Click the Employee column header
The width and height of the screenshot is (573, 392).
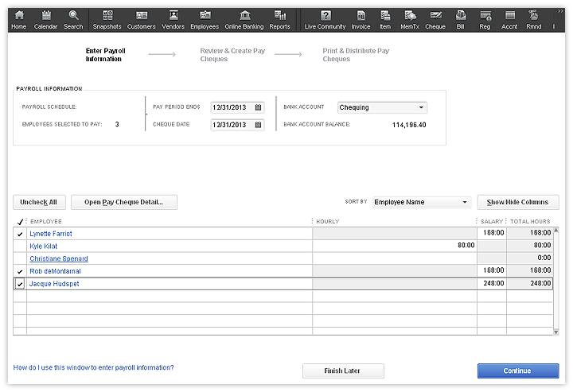pyautogui.click(x=46, y=222)
